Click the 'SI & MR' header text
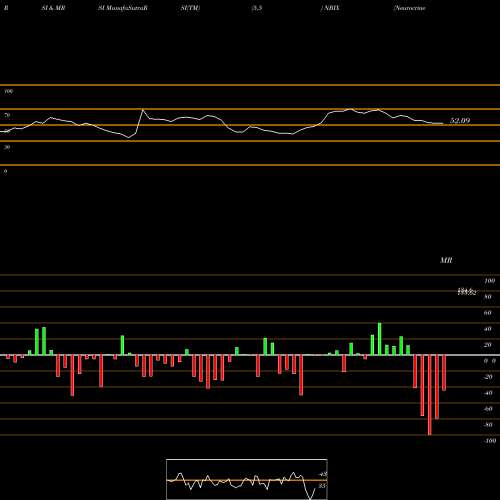Image resolution: width=500 pixels, height=500 pixels. click(x=53, y=8)
